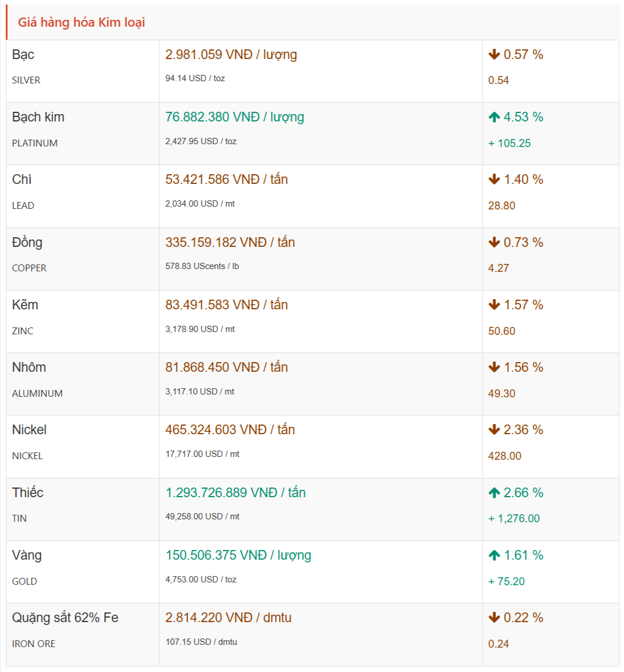This screenshot has width=624, height=672.
Task: Click the gold price 150.506.375 VNĐ / lượng
Action: (x=238, y=555)
